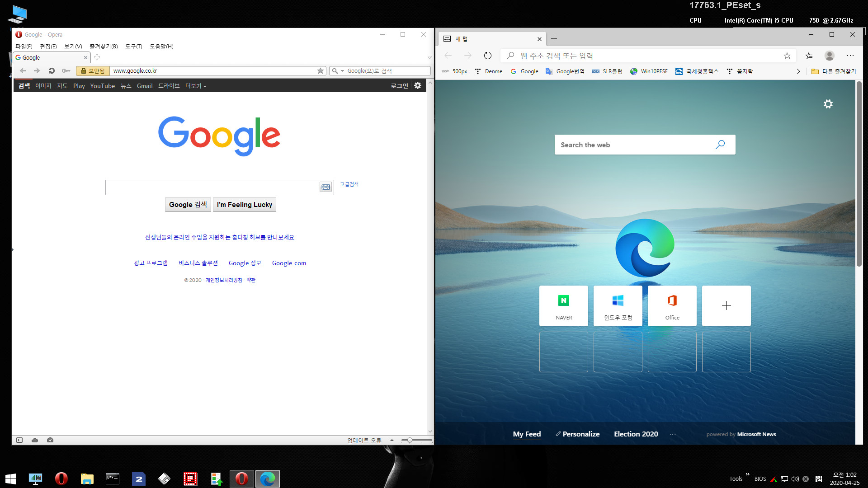Viewport: 868px width, 488px height.
Task: Toggle Opera panel button in status bar
Action: click(x=19, y=440)
